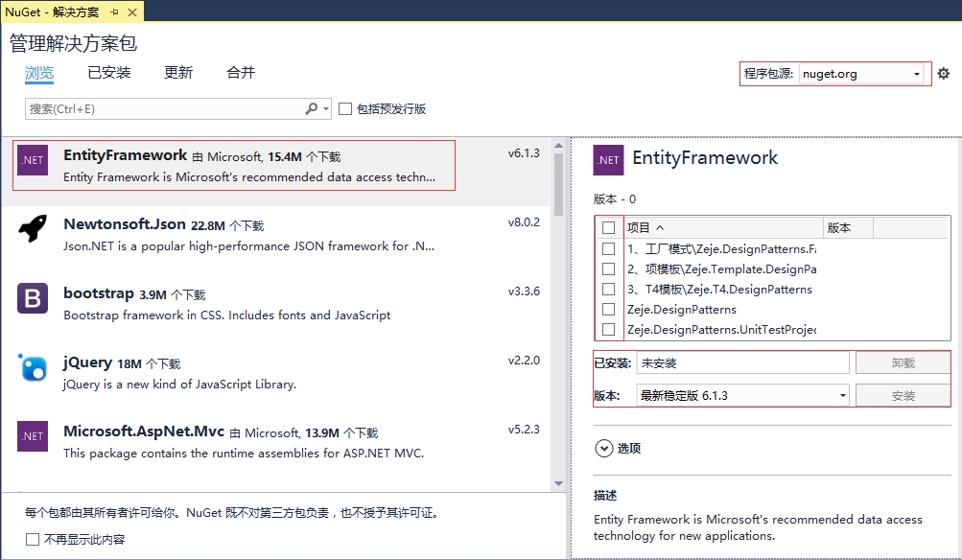Click version label v8.0.2
The image size is (962, 560).
524,222
